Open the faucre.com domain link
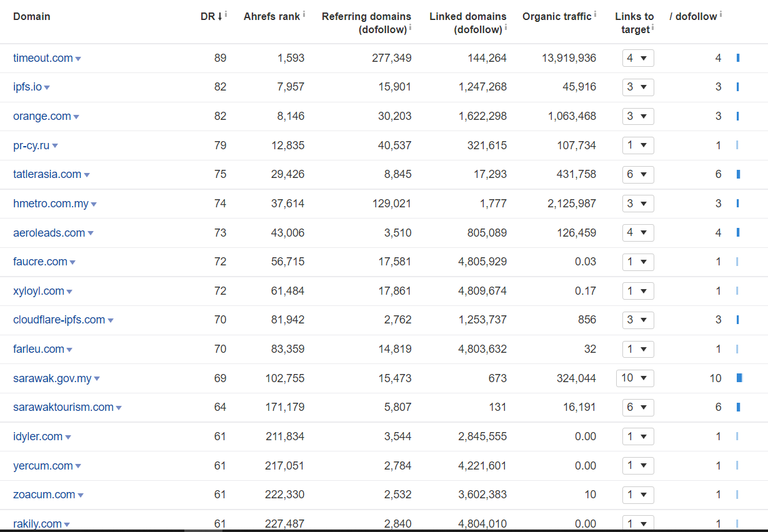The image size is (768, 532). (x=40, y=262)
